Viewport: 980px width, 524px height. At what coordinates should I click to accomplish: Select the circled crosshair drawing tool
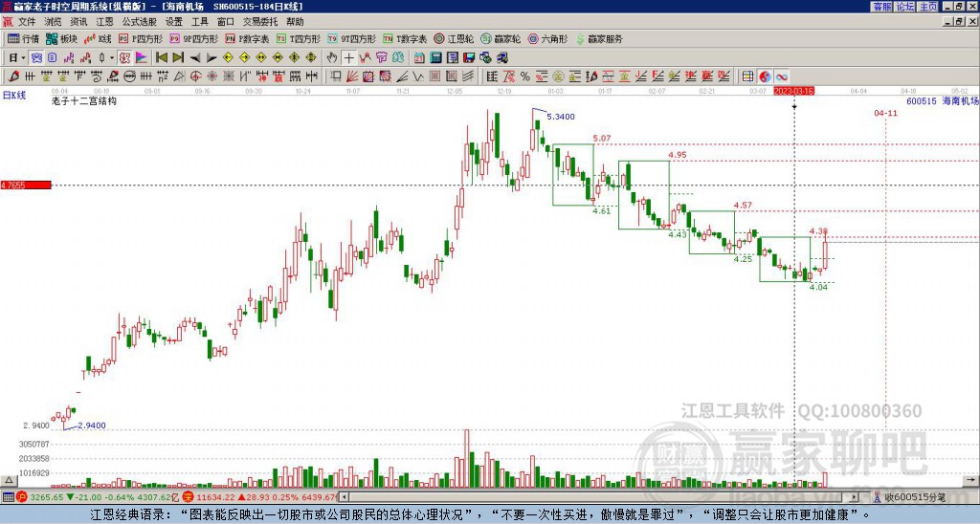pos(195,76)
